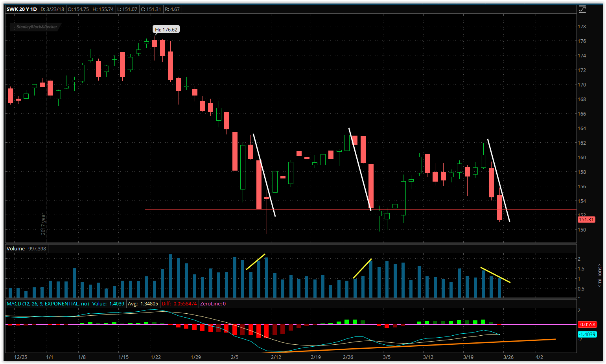The height and width of the screenshot is (364, 606).
Task: Click the 166 price axis label
Action: 582,114
